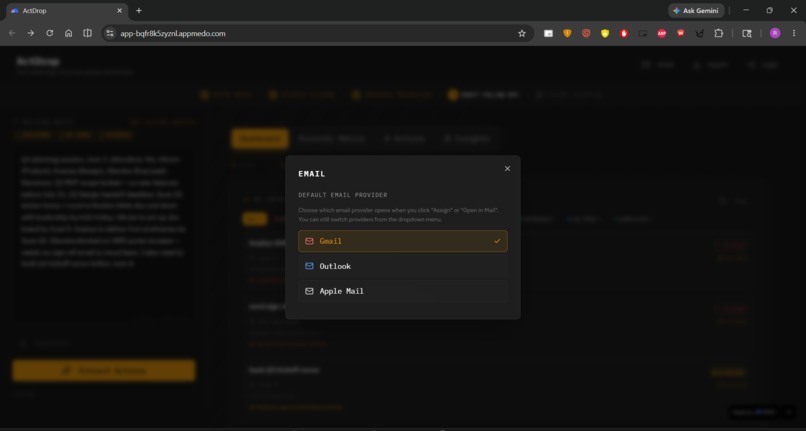This screenshot has height=431, width=806.
Task: Click the EMAIL dialog title
Action: click(312, 174)
